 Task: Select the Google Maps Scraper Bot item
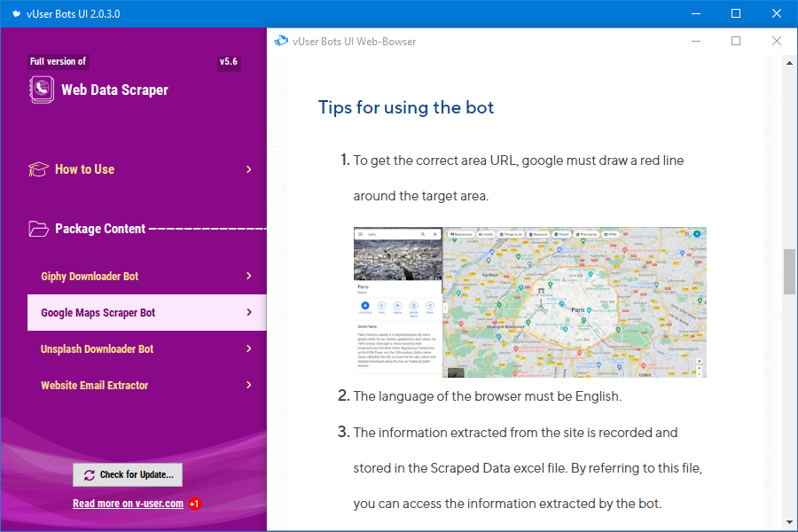pyautogui.click(x=146, y=313)
